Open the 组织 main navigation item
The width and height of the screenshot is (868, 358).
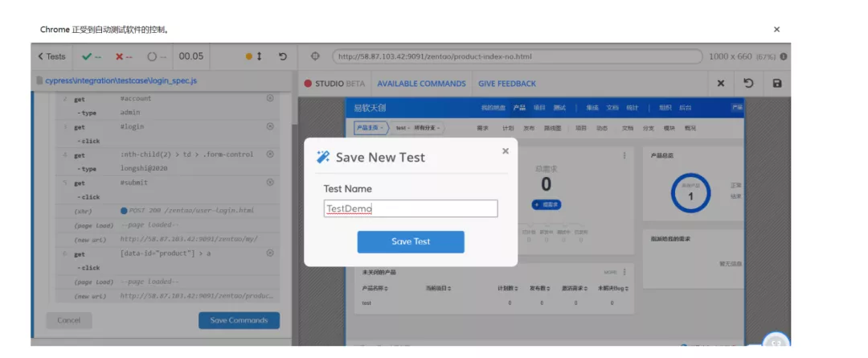click(665, 108)
